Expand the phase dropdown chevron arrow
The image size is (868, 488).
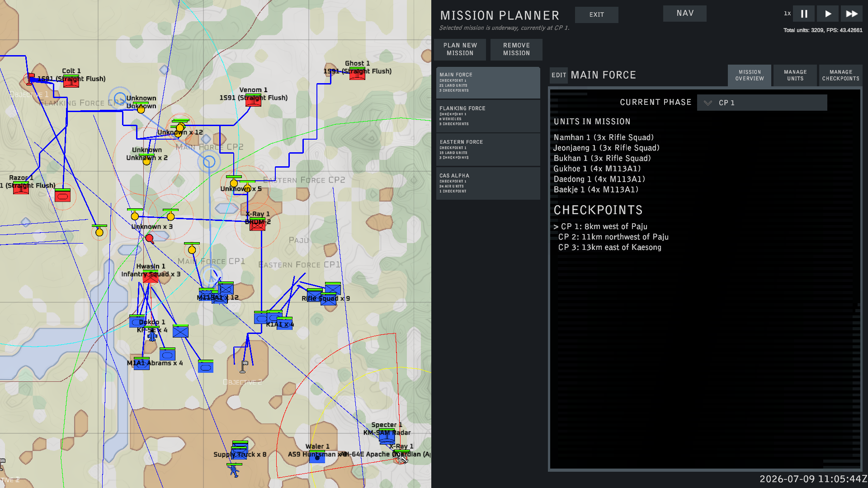[x=708, y=103]
